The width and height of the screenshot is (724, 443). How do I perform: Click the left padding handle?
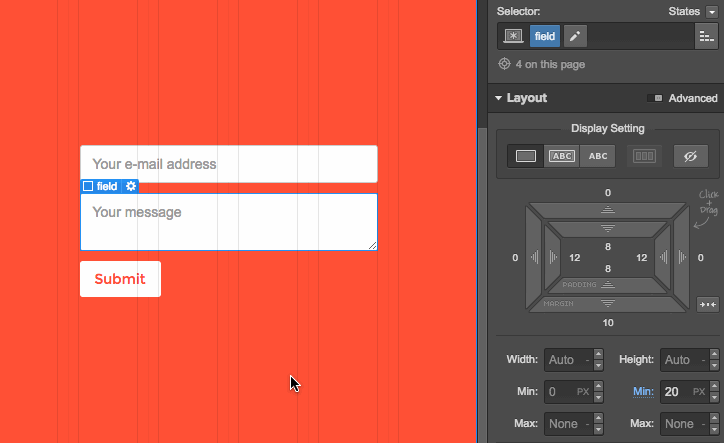pyautogui.click(x=553, y=257)
